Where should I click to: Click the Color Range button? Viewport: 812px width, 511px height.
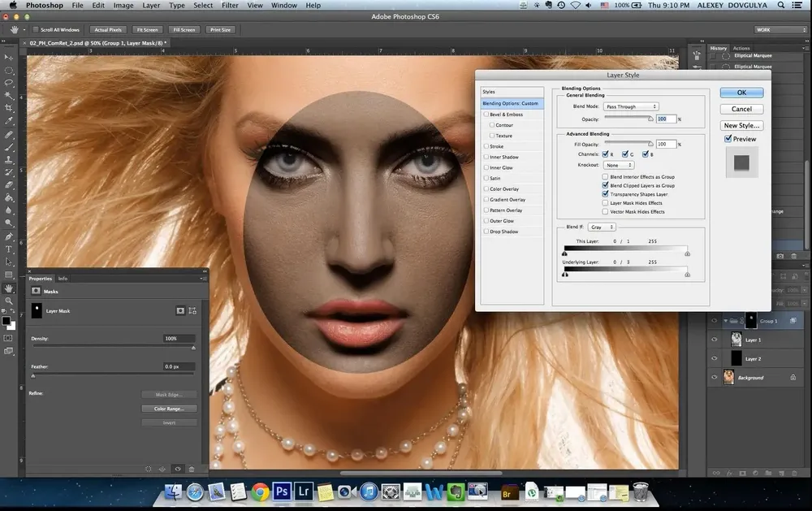pyautogui.click(x=170, y=409)
